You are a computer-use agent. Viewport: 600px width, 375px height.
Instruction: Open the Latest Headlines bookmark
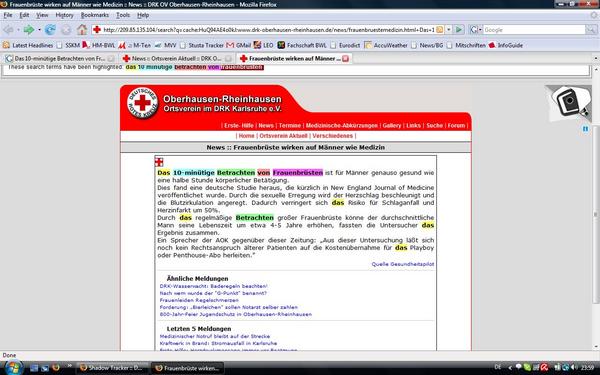click(x=28, y=45)
